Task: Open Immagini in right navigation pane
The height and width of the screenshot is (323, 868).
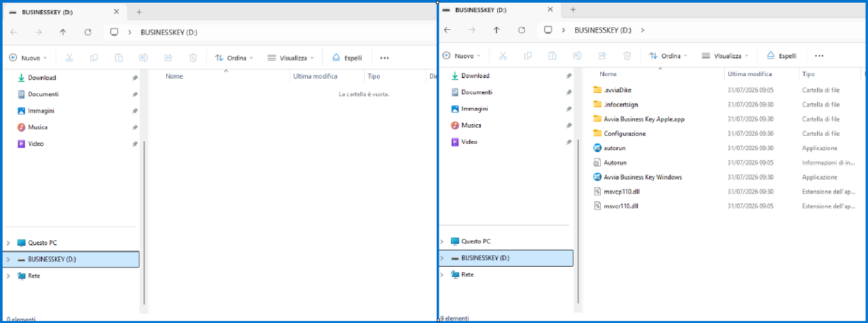Action: [475, 109]
